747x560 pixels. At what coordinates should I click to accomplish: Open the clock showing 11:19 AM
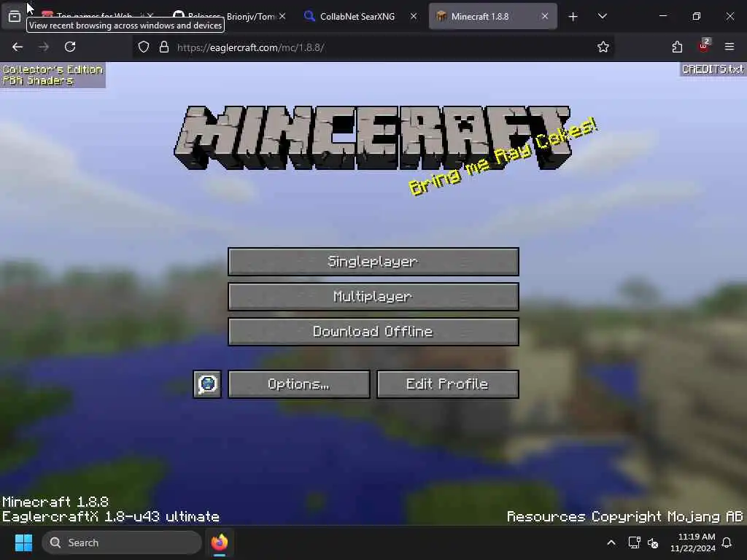(693, 542)
